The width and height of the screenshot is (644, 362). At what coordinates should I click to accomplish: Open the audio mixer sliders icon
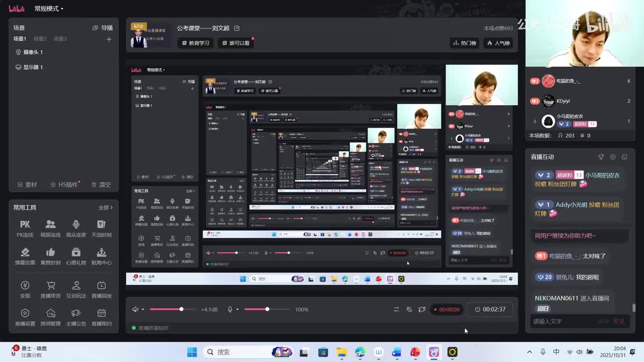pos(396,309)
